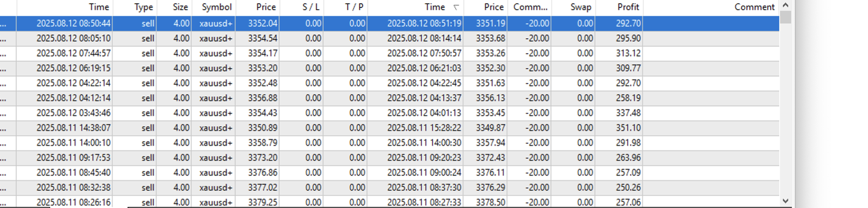Image resolution: width=868 pixels, height=208 pixels.
Task: Sort trades by the S / L header
Action: [311, 7]
